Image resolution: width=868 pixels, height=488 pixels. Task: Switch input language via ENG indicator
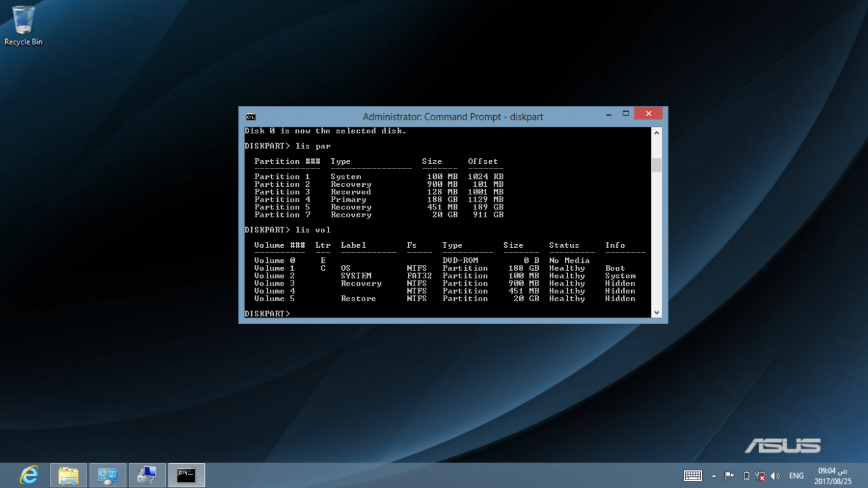pos(796,476)
